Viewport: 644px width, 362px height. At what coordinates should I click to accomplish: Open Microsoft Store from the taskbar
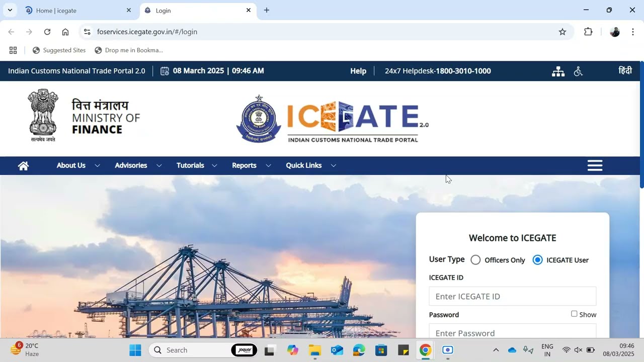381,350
